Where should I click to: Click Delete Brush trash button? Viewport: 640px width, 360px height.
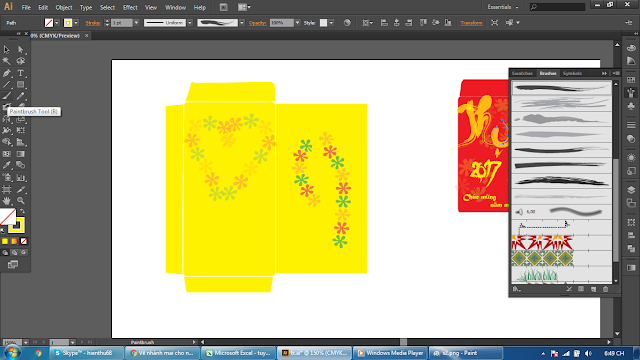[x=606, y=289]
